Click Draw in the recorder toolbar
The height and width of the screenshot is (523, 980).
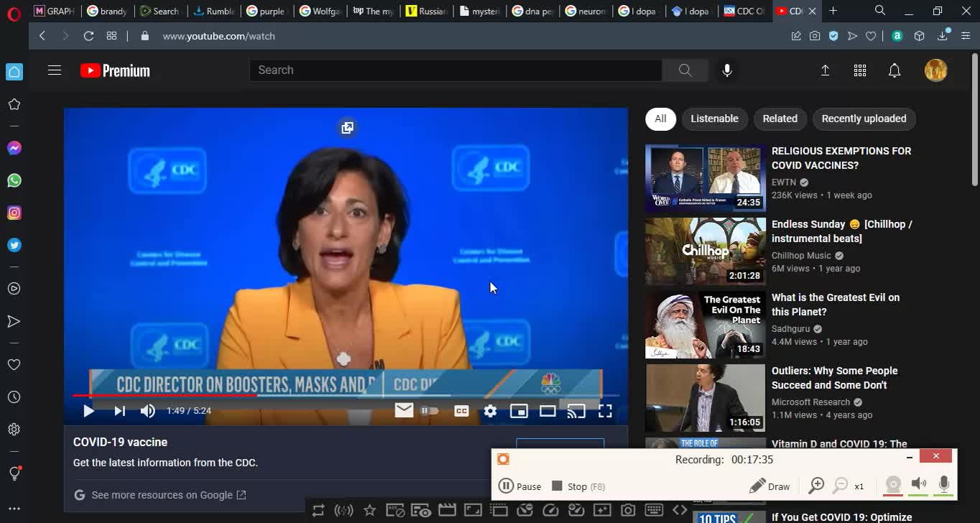tap(769, 486)
